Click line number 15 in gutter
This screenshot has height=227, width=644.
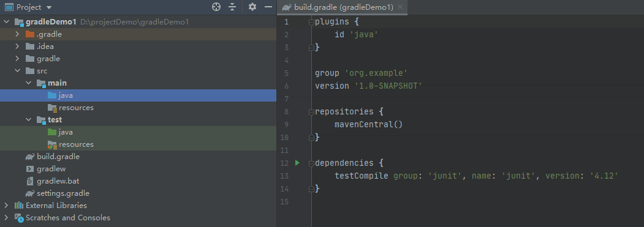285,201
